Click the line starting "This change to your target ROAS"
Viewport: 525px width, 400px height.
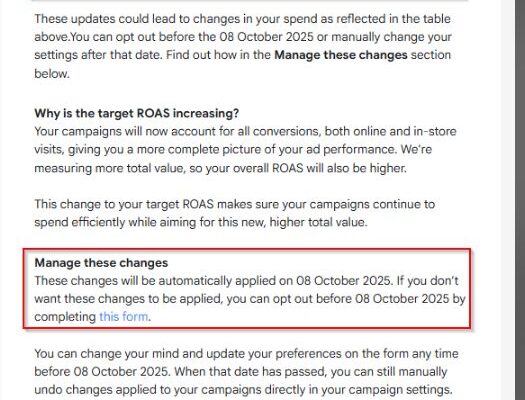tap(235, 204)
